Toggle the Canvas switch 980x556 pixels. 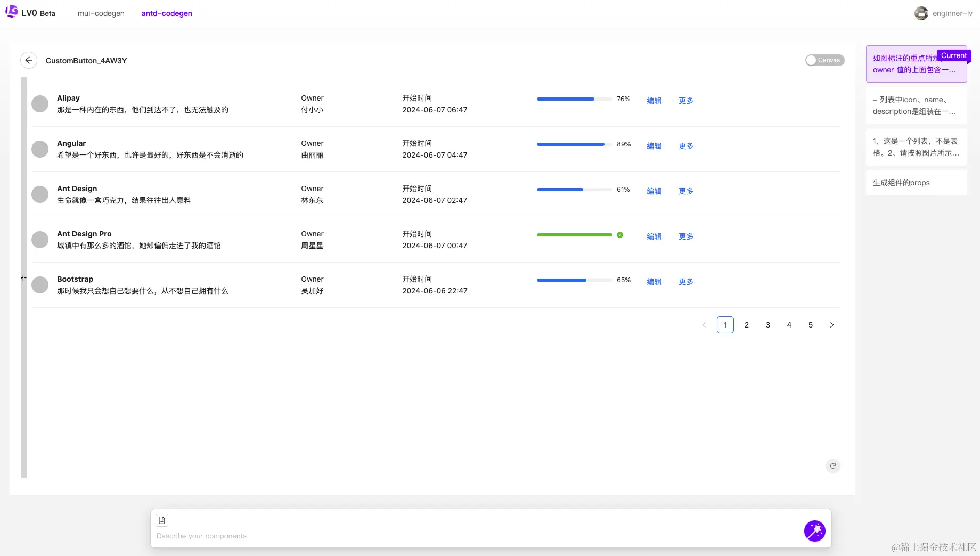point(824,60)
